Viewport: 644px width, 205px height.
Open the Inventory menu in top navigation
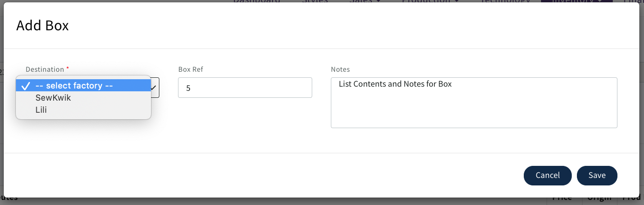(571, 1)
